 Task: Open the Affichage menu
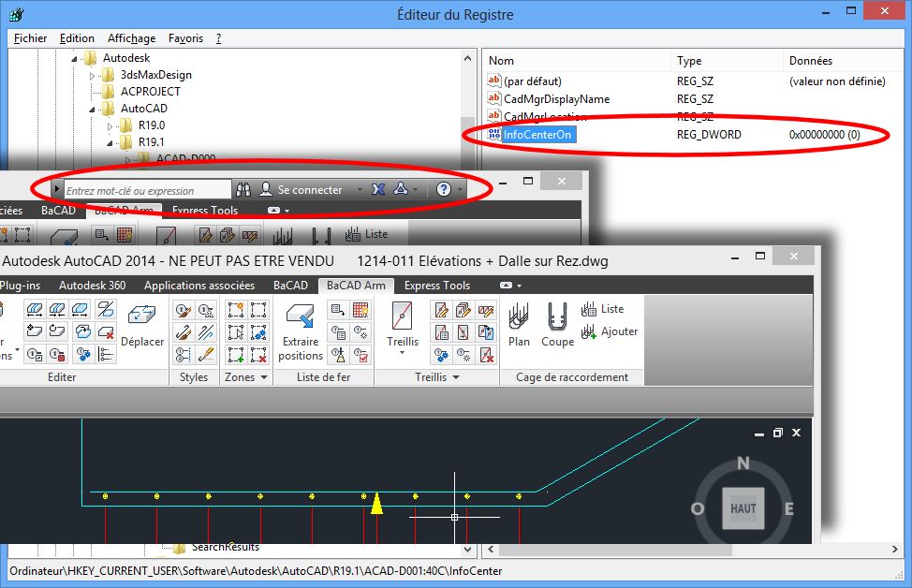pos(131,38)
